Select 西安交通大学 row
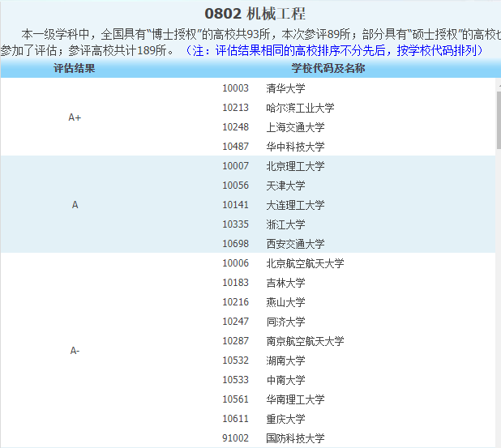The height and width of the screenshot is (448, 501). click(295, 244)
